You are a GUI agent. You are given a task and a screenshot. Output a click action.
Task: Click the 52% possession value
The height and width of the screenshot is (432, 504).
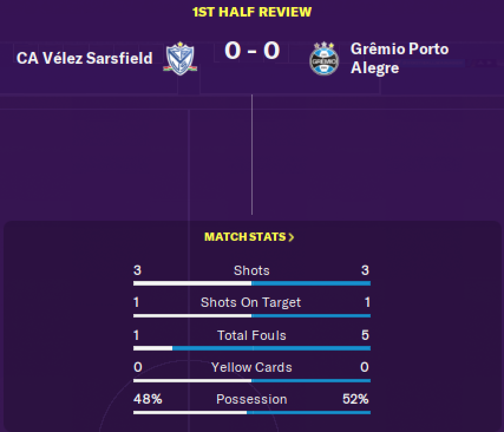[355, 399]
